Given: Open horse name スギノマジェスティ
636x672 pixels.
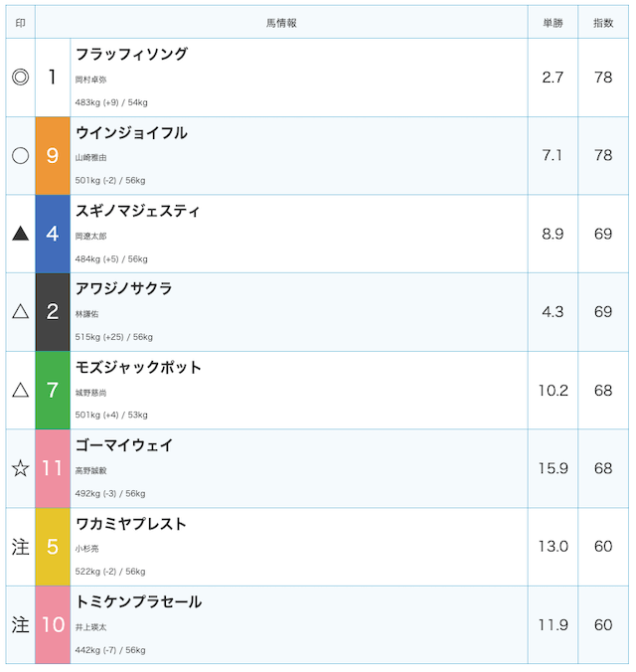Looking at the screenshot, I should click(137, 211).
